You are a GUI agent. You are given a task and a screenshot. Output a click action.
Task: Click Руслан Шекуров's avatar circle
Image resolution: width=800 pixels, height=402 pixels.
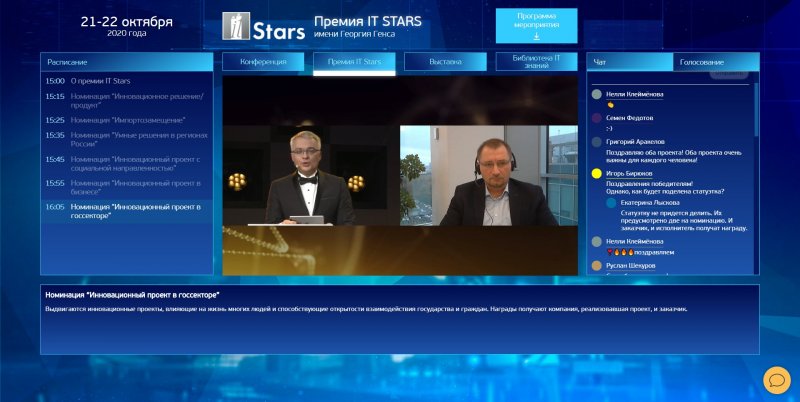[x=596, y=266]
